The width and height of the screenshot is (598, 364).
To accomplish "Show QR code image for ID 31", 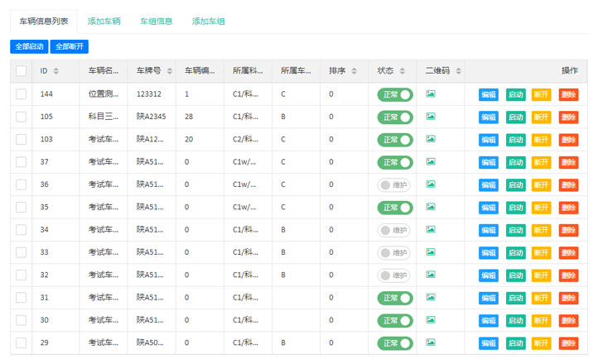I will coord(430,297).
